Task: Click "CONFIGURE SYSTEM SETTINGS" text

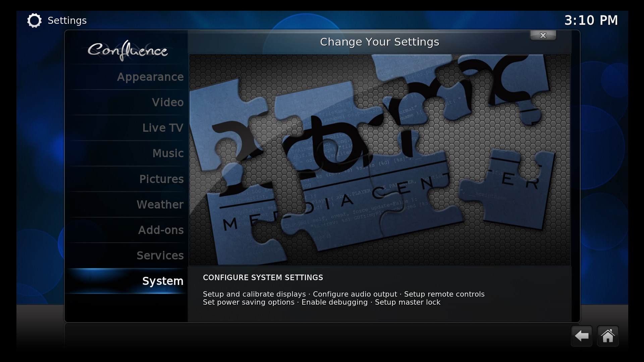Action: point(263,278)
